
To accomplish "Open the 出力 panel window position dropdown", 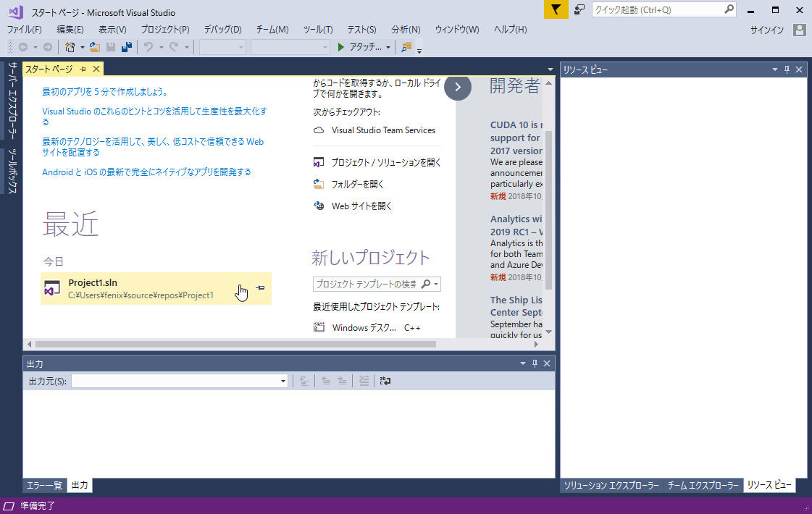I will coord(522,363).
